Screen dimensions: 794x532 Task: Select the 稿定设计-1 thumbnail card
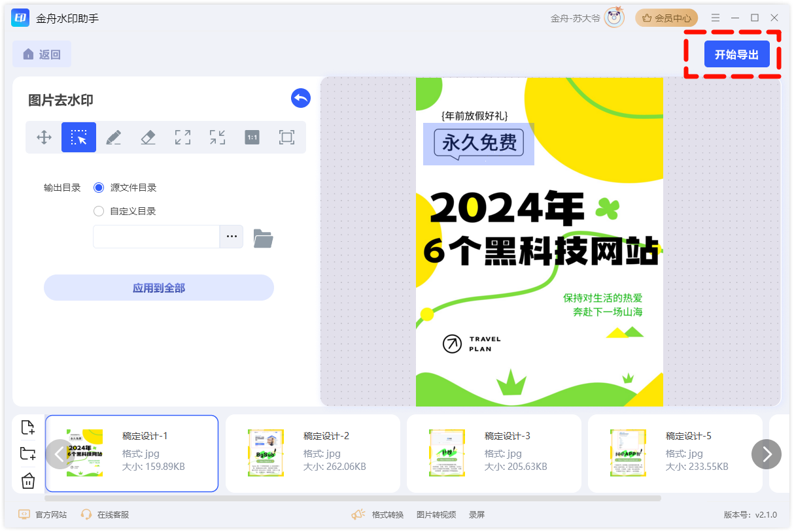[x=131, y=453]
